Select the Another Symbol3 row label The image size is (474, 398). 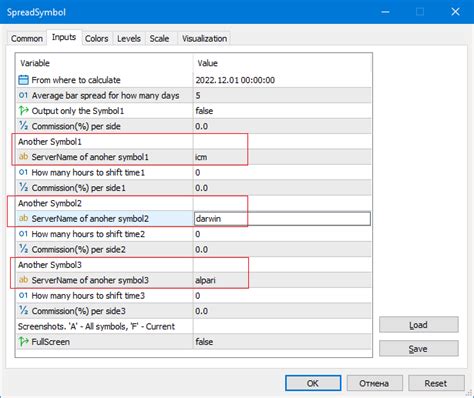click(50, 265)
